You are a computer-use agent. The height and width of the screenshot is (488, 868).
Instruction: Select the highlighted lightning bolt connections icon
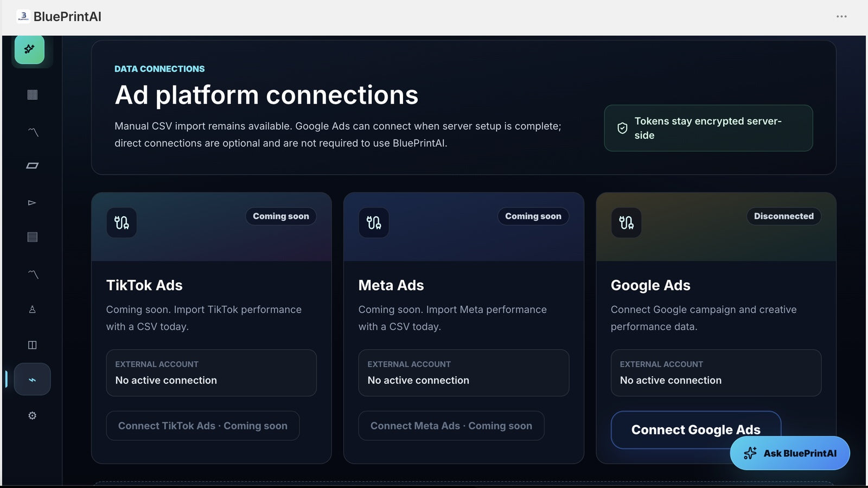click(x=32, y=379)
